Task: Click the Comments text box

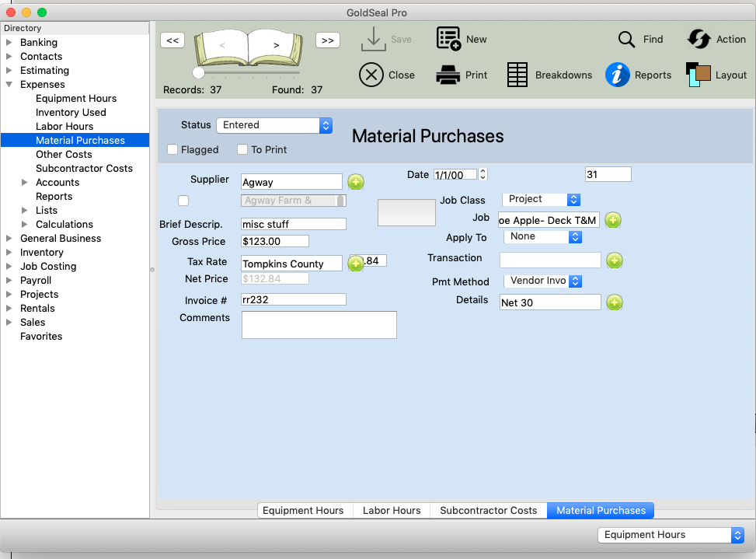Action: coord(319,325)
